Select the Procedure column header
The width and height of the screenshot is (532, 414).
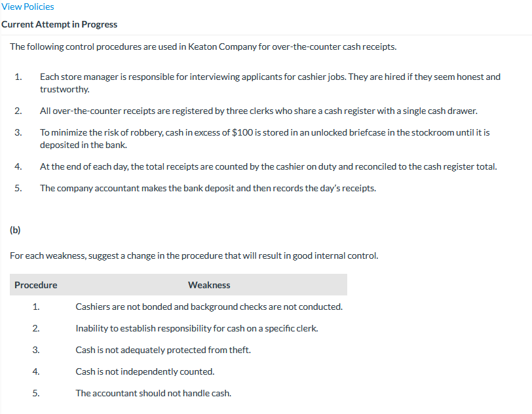(x=35, y=285)
